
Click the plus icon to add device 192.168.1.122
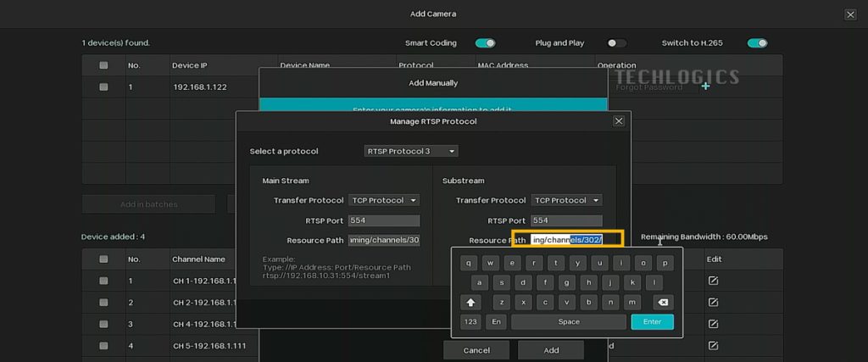[x=705, y=86]
